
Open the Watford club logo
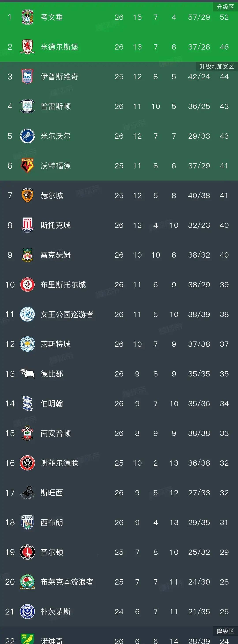point(27,166)
